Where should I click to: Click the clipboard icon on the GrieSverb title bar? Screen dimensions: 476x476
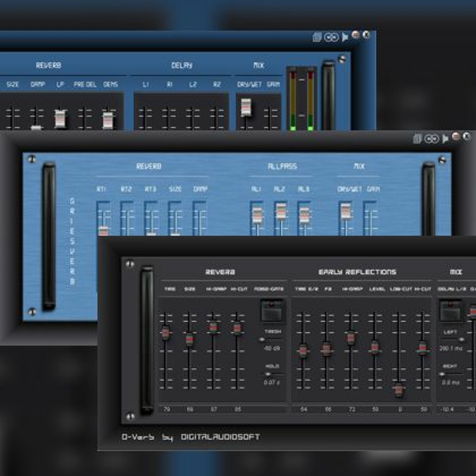pyautogui.click(x=416, y=138)
